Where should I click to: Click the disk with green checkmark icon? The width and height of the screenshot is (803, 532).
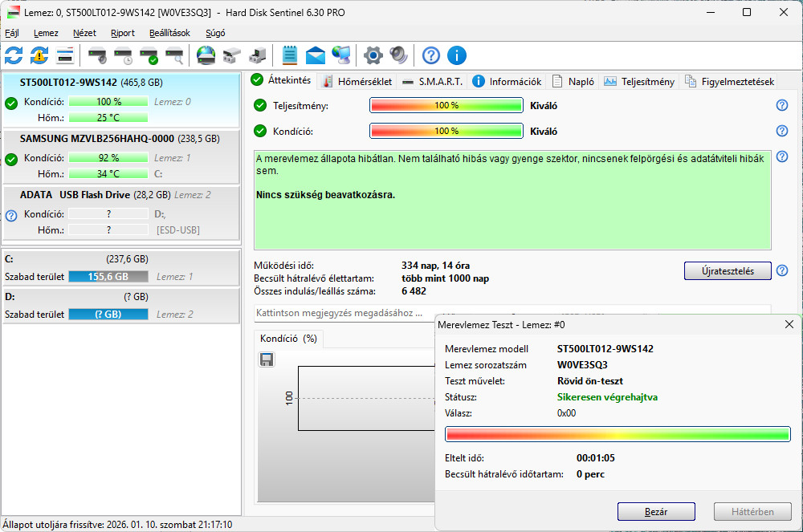[149, 55]
